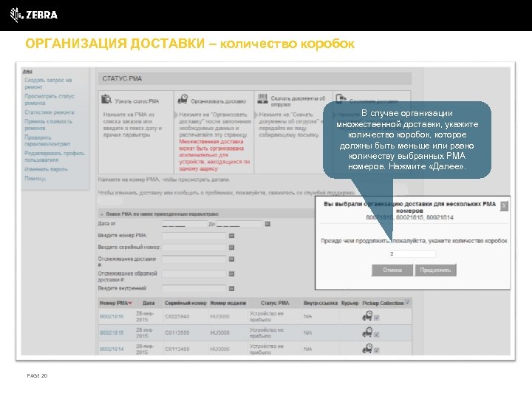Image resolution: width=532 pixels, height=399 pixels.
Task: Click the document icon for 'Состояние доставки'
Action: pos(341,99)
